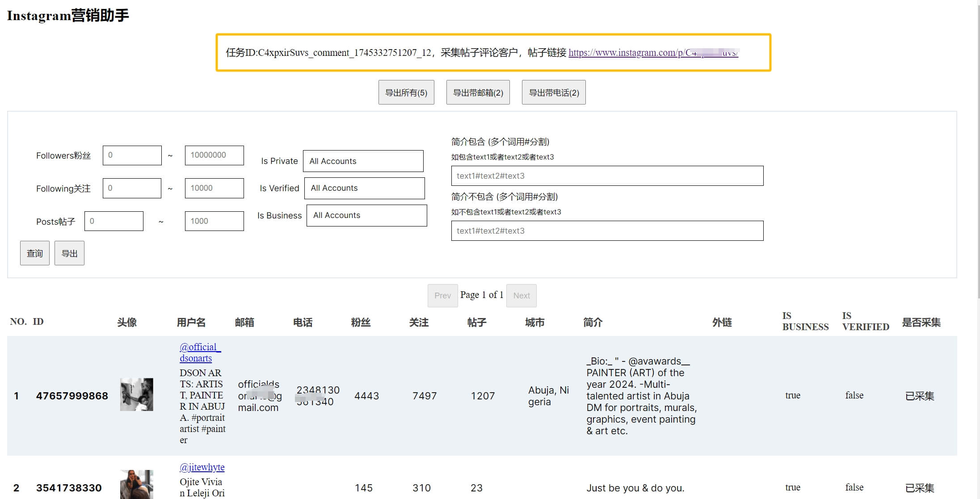Click the 电话 column header

click(x=303, y=323)
